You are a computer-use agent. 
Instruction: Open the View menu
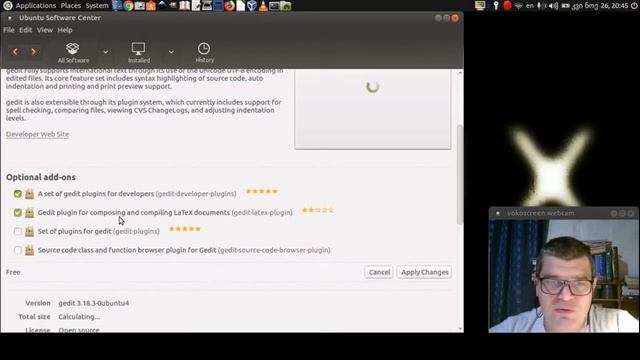click(44, 30)
